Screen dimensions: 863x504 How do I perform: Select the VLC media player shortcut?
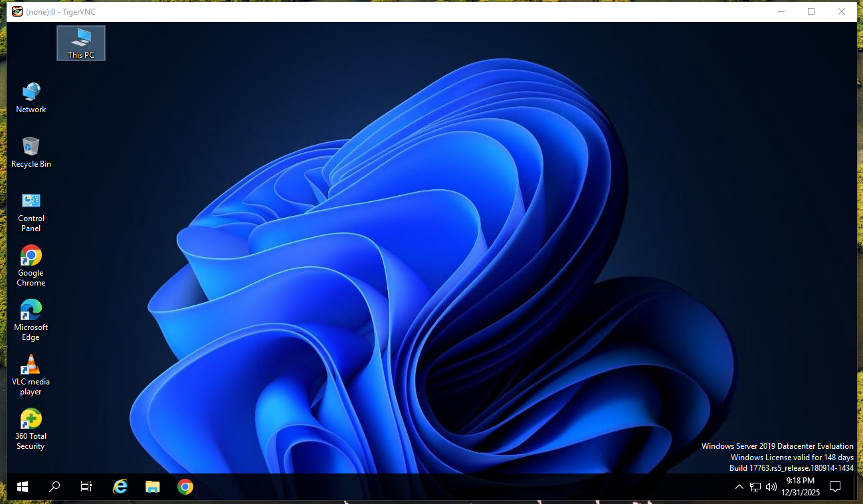[x=31, y=375]
